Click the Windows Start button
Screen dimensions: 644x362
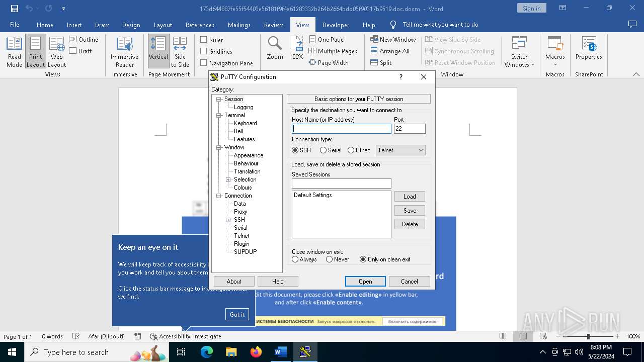12,352
